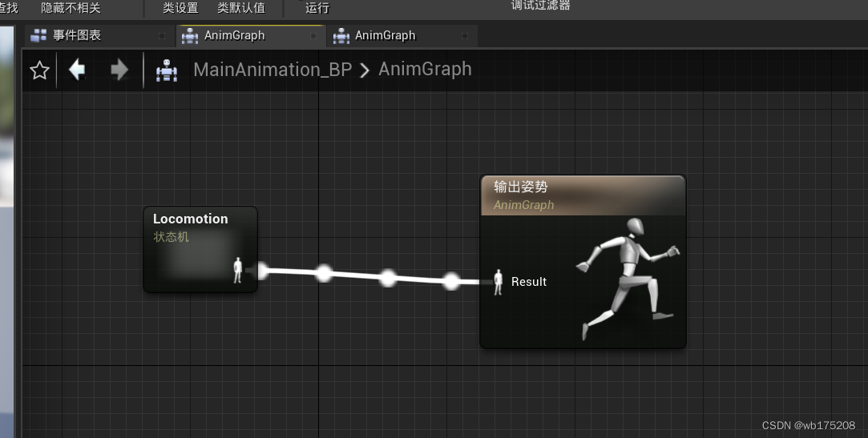Select the Locomotion state machine node
This screenshot has width=868, height=438.
click(200, 249)
